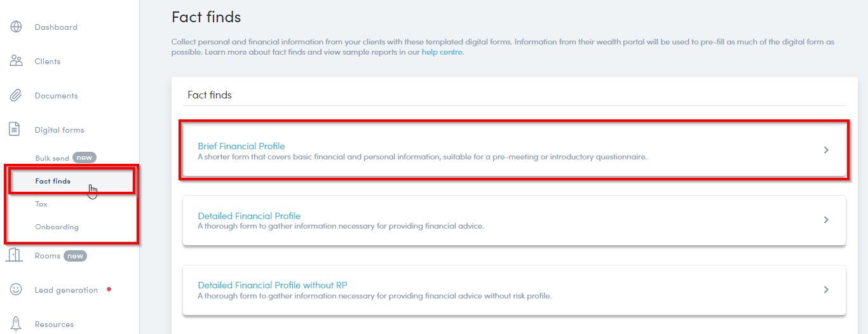This screenshot has width=868, height=334.
Task: Open the Detailed Financial Profile title link
Action: [x=249, y=216]
